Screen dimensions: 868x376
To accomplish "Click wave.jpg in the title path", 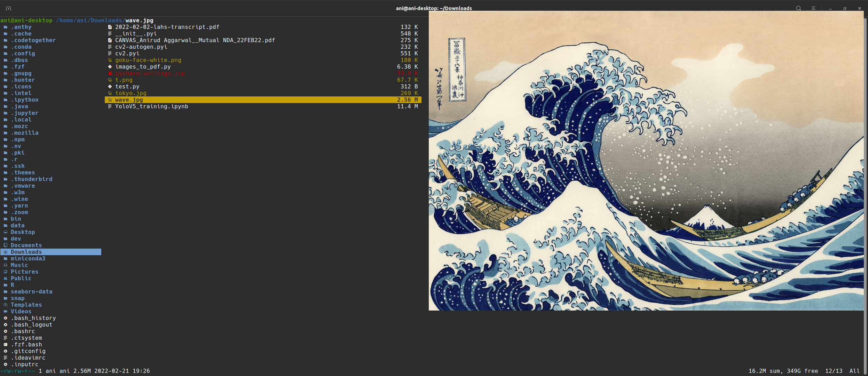I will 139,20.
